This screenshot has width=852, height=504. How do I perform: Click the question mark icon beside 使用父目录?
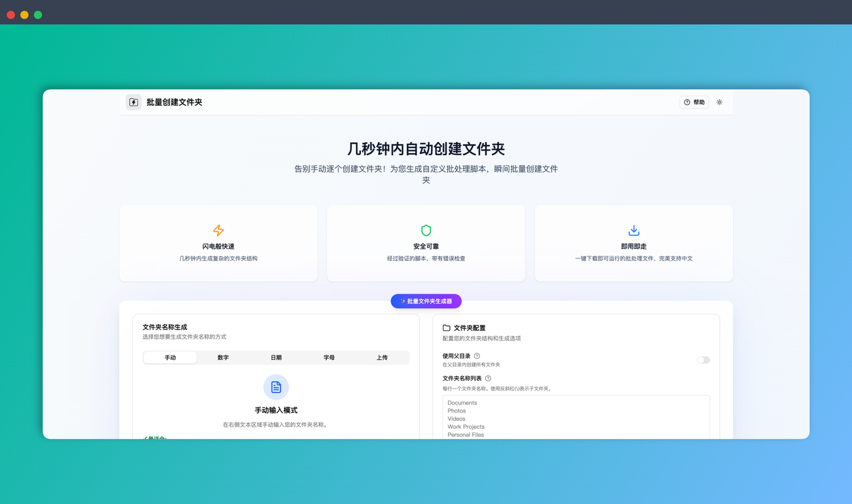(477, 357)
